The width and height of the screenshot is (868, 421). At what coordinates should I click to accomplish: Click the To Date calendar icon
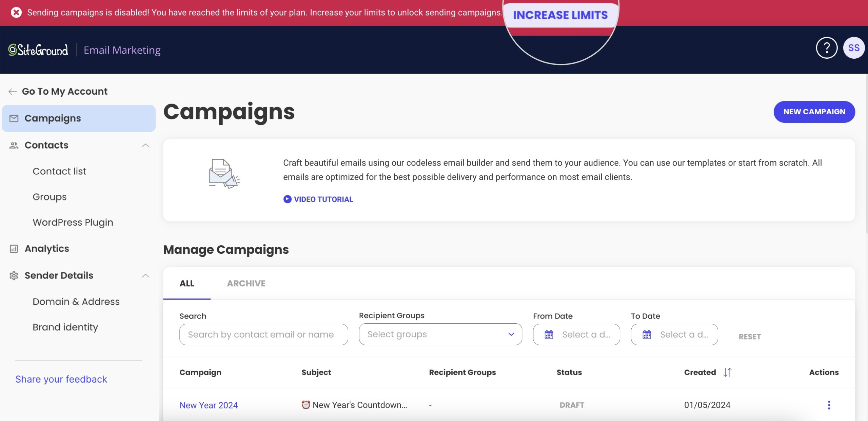[x=647, y=334]
